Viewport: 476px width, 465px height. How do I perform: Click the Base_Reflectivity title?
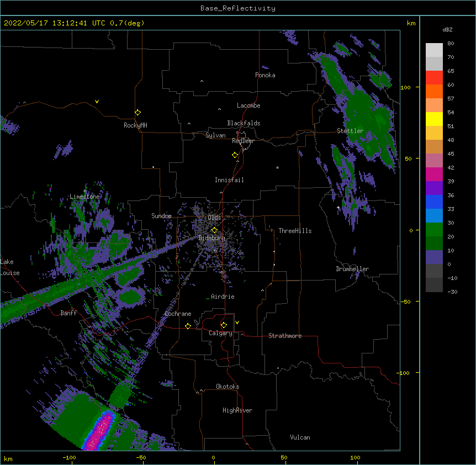238,8
